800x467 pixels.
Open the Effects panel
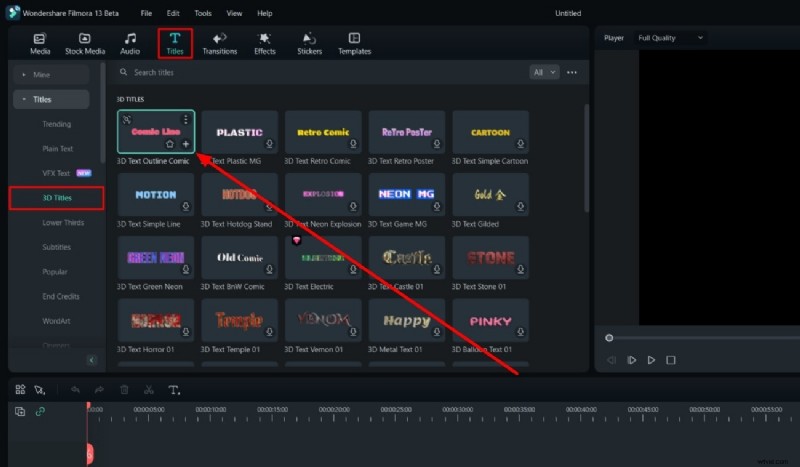265,43
